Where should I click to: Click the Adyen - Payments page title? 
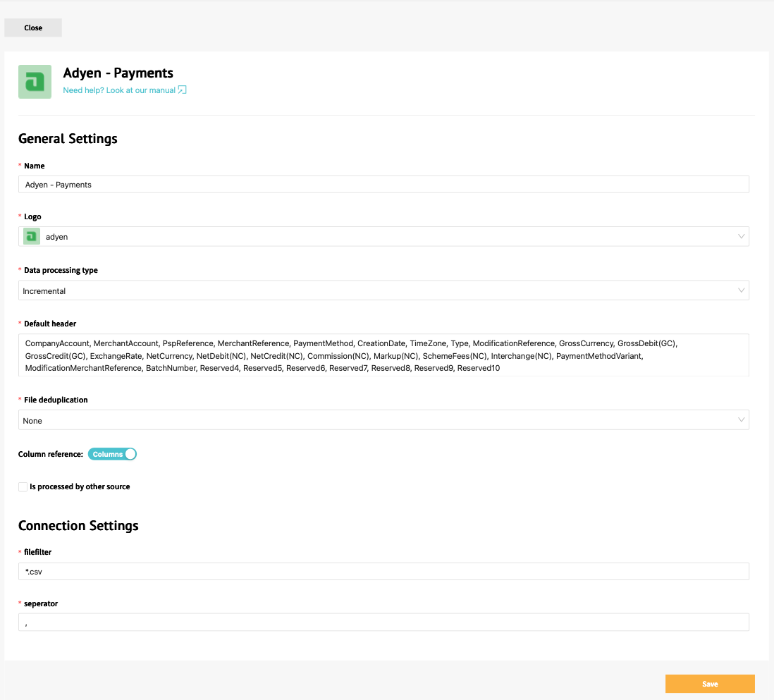(118, 73)
